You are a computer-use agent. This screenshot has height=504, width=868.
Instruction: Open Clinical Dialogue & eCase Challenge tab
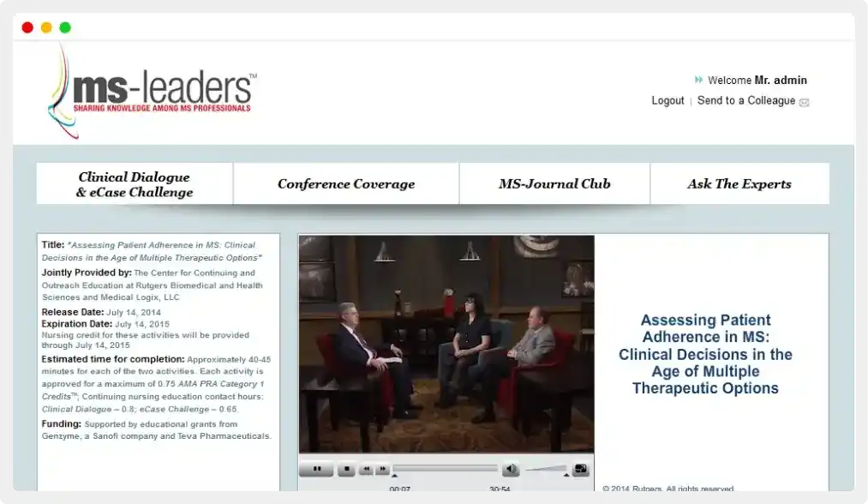pyautogui.click(x=135, y=184)
